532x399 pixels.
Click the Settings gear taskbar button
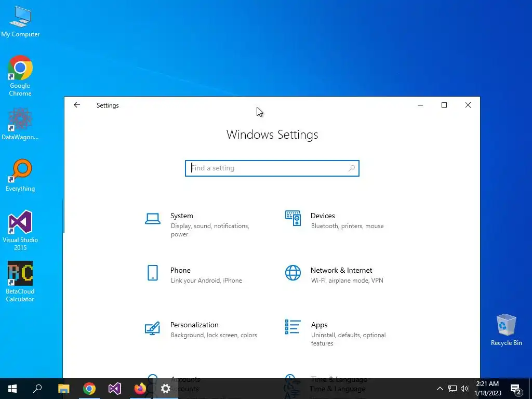pos(166,389)
